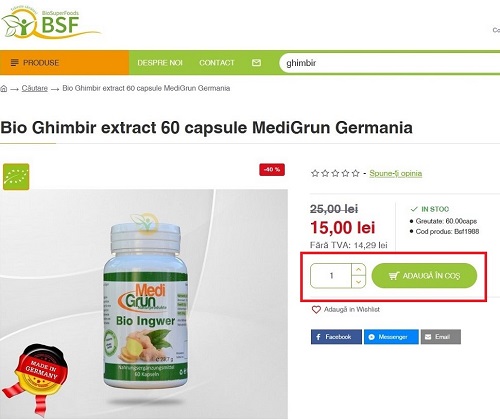The width and height of the screenshot is (500, 420).
Task: Open the envelope icon in green navbar
Action: pos(256,63)
